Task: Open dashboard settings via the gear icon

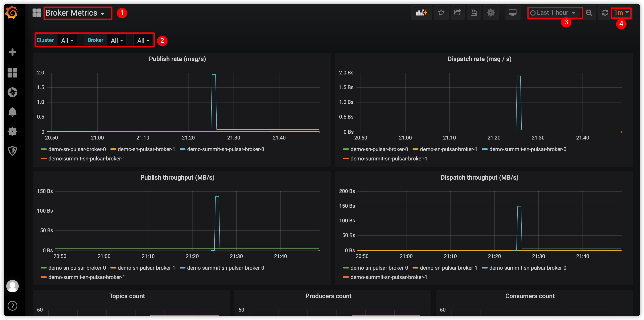Action: (x=490, y=12)
